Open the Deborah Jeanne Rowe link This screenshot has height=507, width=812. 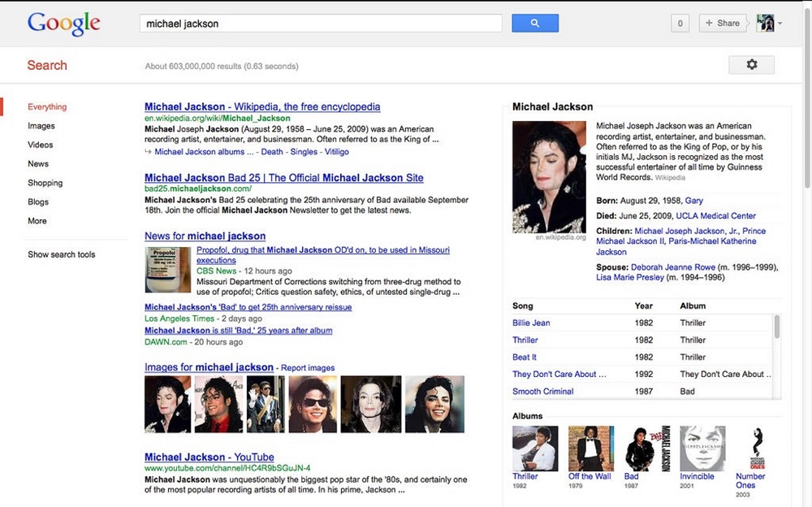pos(672,267)
